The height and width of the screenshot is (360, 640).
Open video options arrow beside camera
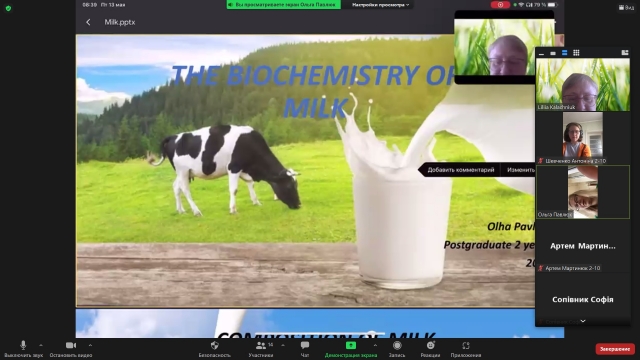click(x=90, y=345)
